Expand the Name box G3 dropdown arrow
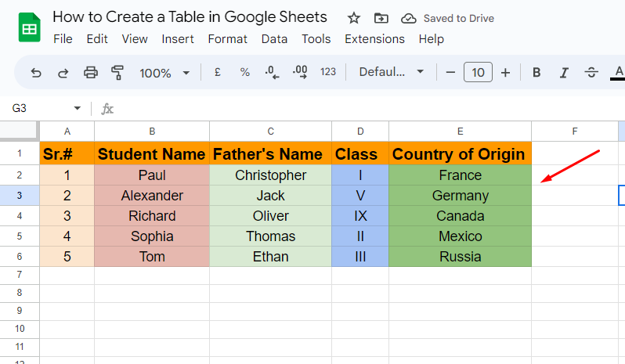The height and width of the screenshot is (364, 625). [x=78, y=108]
